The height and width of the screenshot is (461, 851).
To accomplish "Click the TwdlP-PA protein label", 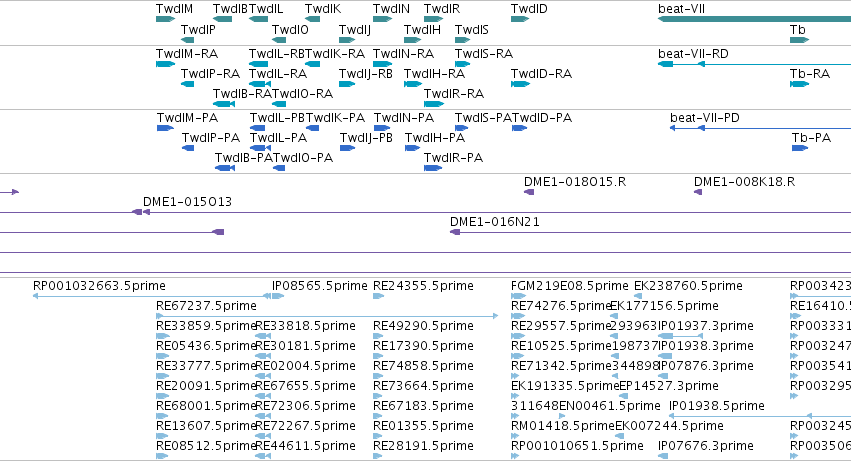I will tap(211, 138).
